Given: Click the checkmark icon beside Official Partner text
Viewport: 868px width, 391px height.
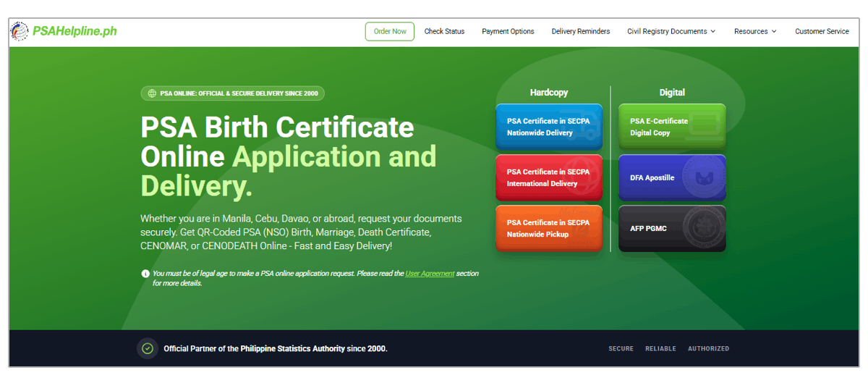Looking at the screenshot, I should [x=148, y=348].
